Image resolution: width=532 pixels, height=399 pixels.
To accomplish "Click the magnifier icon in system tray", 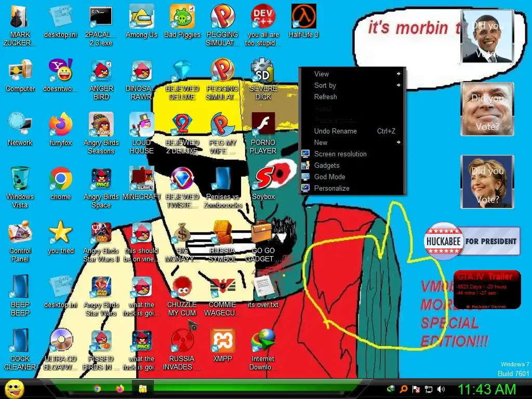I will click(x=404, y=389).
